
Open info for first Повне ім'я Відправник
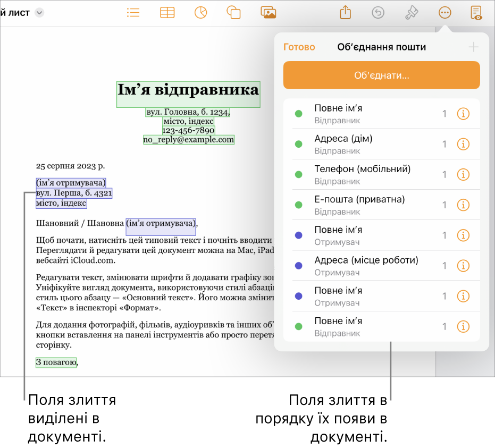[463, 114]
